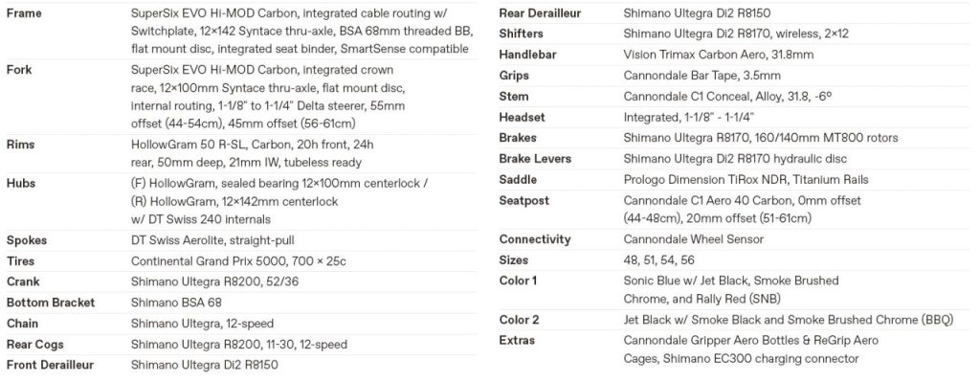The height and width of the screenshot is (382, 980).
Task: Click the Crank label
Action: 23,282
